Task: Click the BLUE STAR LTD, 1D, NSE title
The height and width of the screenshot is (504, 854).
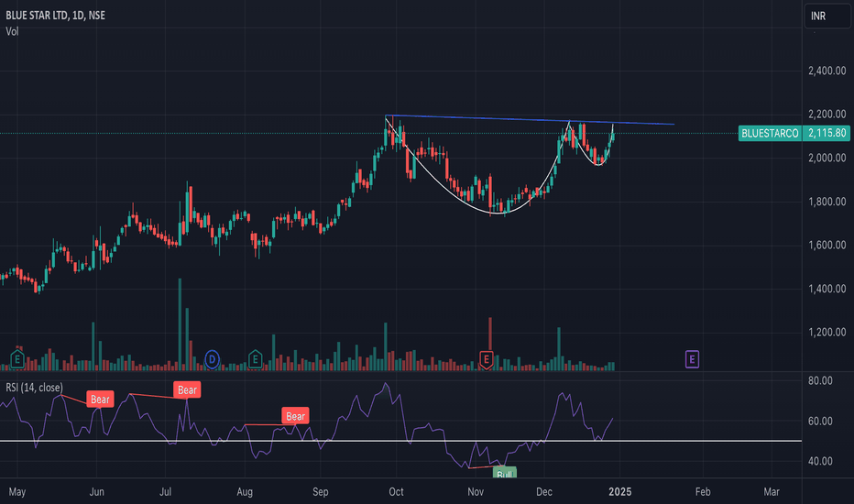Action: tap(56, 16)
